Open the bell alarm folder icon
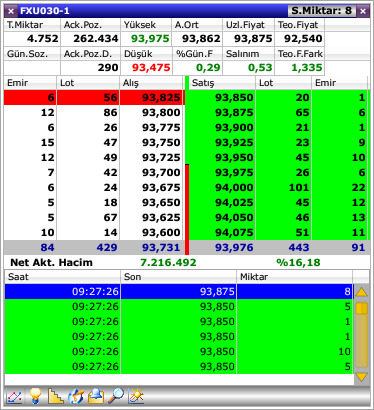The image size is (374, 410). [x=96, y=396]
